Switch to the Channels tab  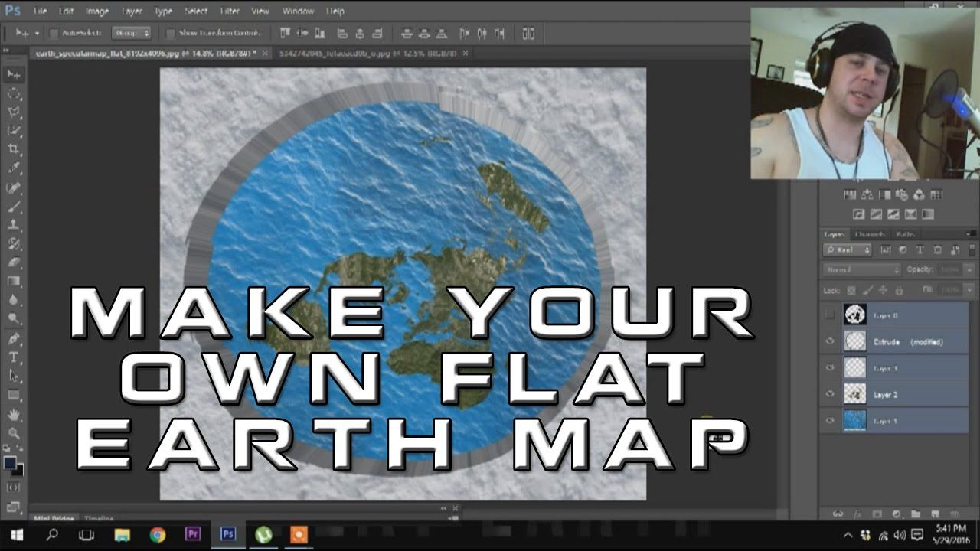point(870,234)
